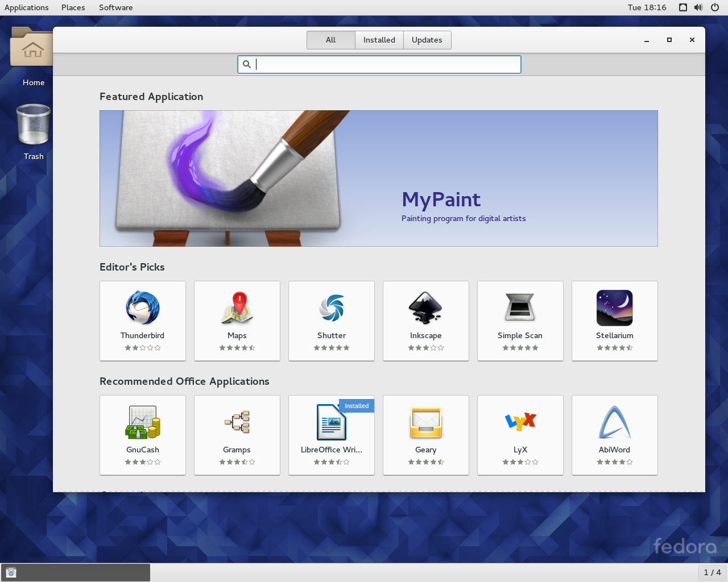Open the Gramps family tree icon
Screen dimensions: 728x582
click(237, 422)
